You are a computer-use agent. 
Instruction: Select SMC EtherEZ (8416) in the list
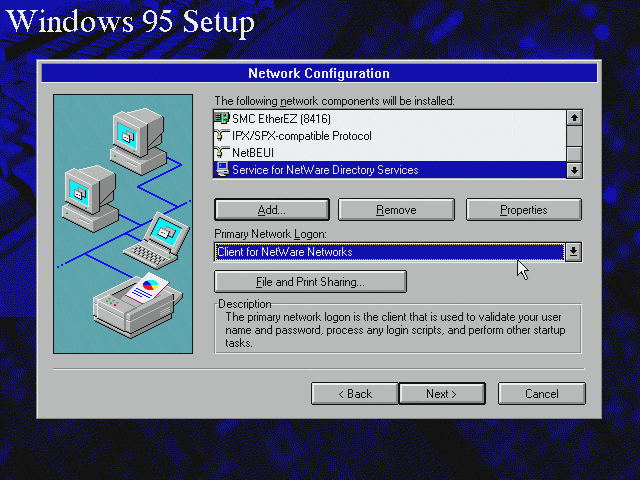pos(390,118)
